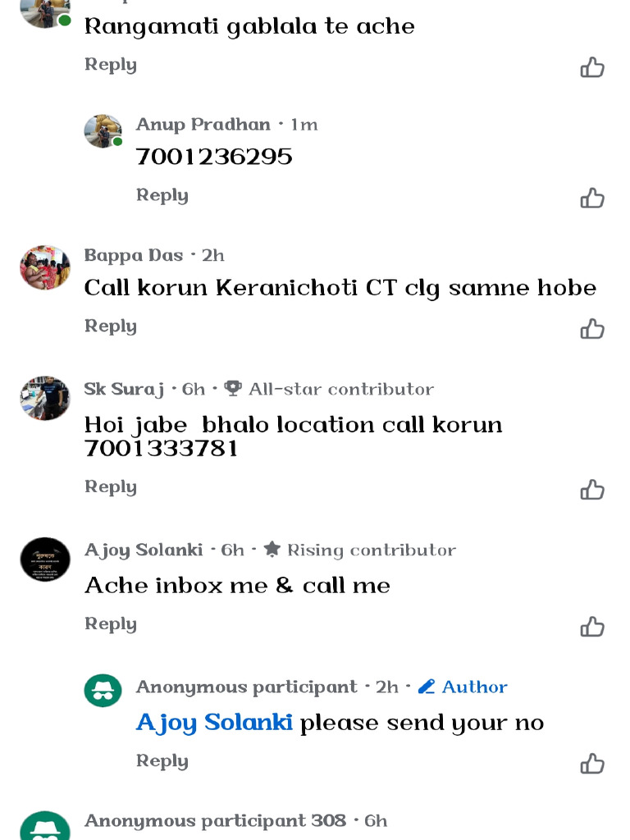Reply to Ajoy Solanki's comment
The image size is (630, 840).
click(x=111, y=624)
